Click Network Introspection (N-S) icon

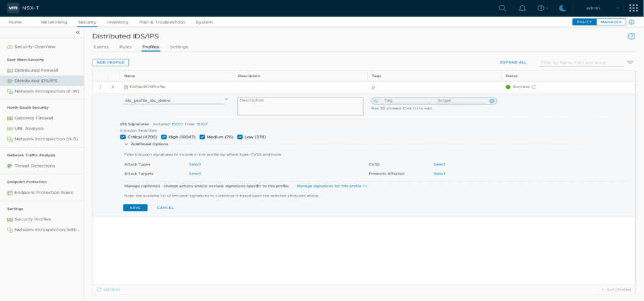[x=10, y=139]
